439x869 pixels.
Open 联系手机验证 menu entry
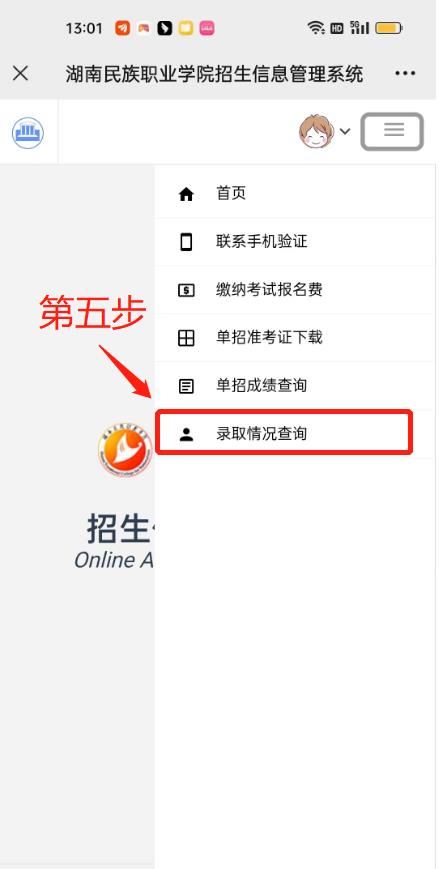pyautogui.click(x=294, y=242)
